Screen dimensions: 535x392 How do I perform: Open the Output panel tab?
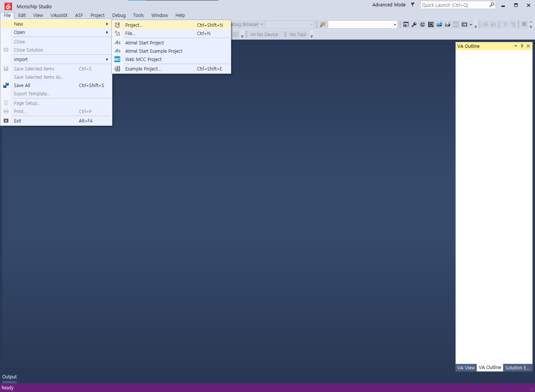point(9,377)
